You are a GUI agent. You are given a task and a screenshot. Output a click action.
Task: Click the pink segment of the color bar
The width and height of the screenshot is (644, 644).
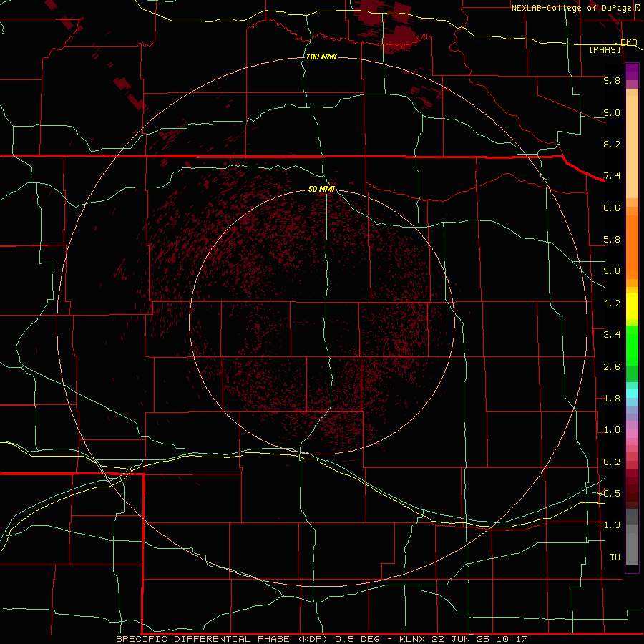tap(632, 434)
